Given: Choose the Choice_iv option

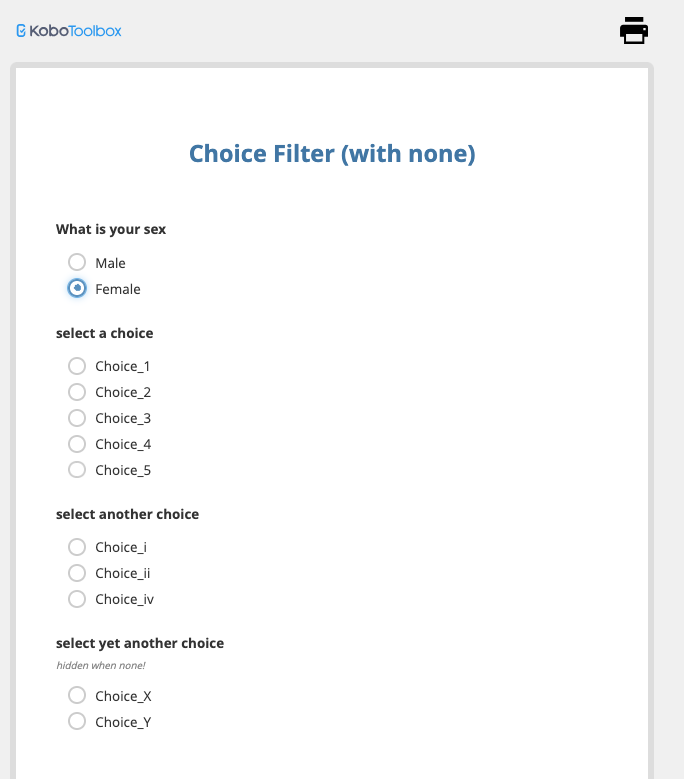Looking at the screenshot, I should (77, 599).
